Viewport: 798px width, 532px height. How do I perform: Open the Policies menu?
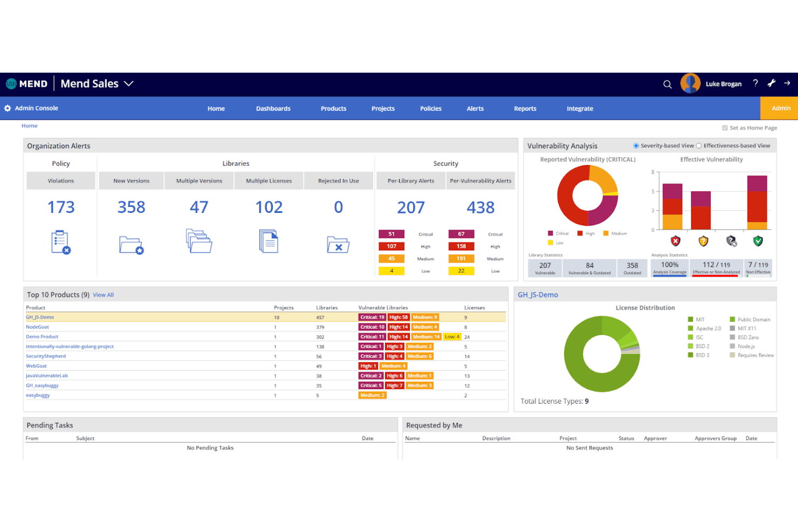click(x=431, y=108)
